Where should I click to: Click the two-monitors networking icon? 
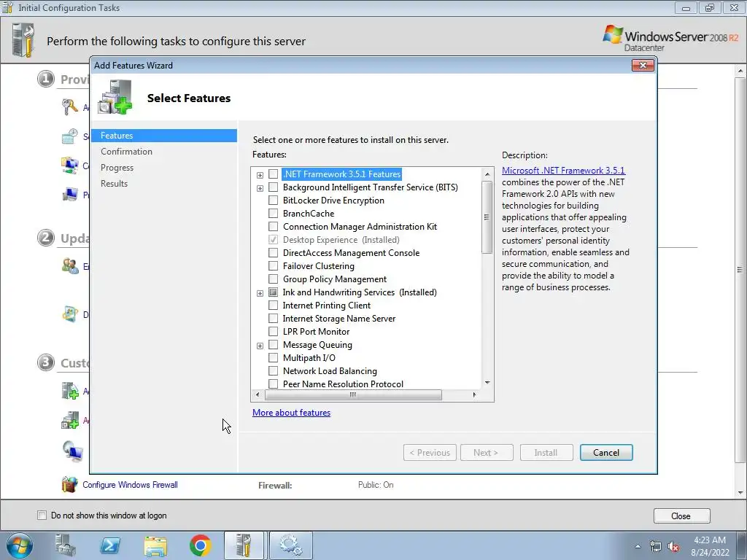coord(70,166)
